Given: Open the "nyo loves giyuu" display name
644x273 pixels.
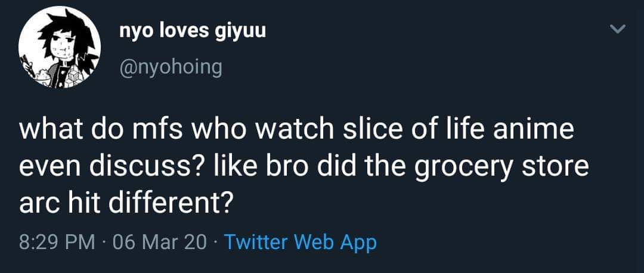Looking at the screenshot, I should 192,30.
